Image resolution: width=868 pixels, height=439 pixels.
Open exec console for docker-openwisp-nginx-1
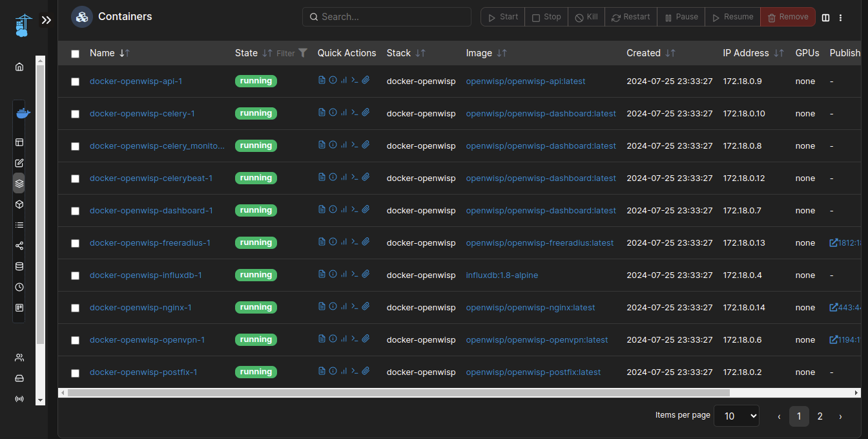tap(355, 306)
